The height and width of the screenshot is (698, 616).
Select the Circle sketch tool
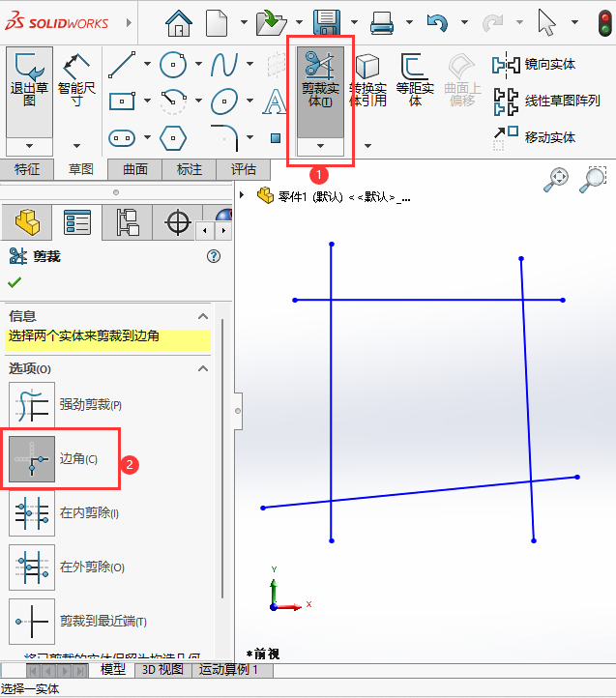(x=173, y=65)
